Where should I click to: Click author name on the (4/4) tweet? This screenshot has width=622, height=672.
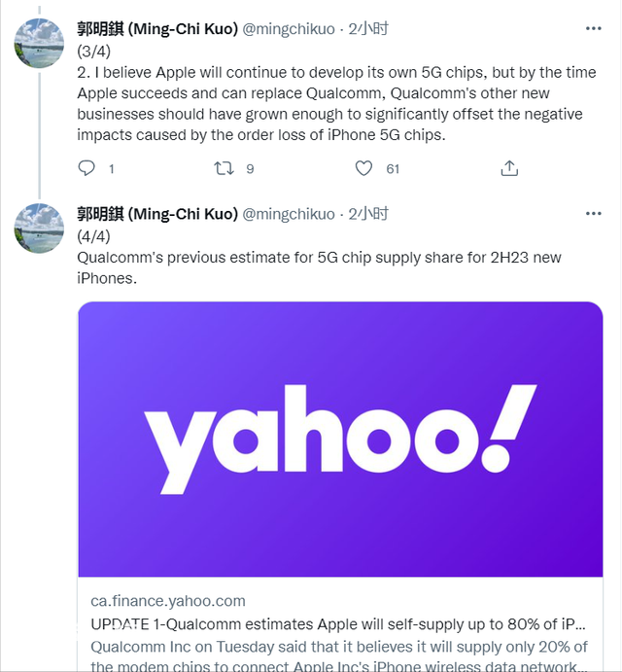pyautogui.click(x=157, y=213)
